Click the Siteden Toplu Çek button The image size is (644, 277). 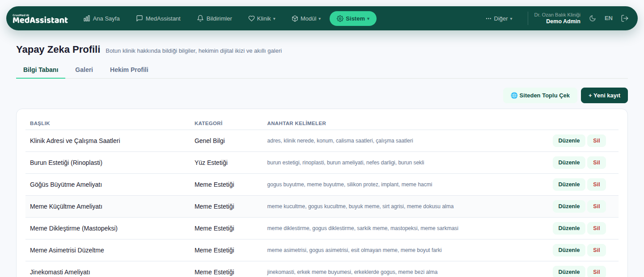(x=540, y=96)
